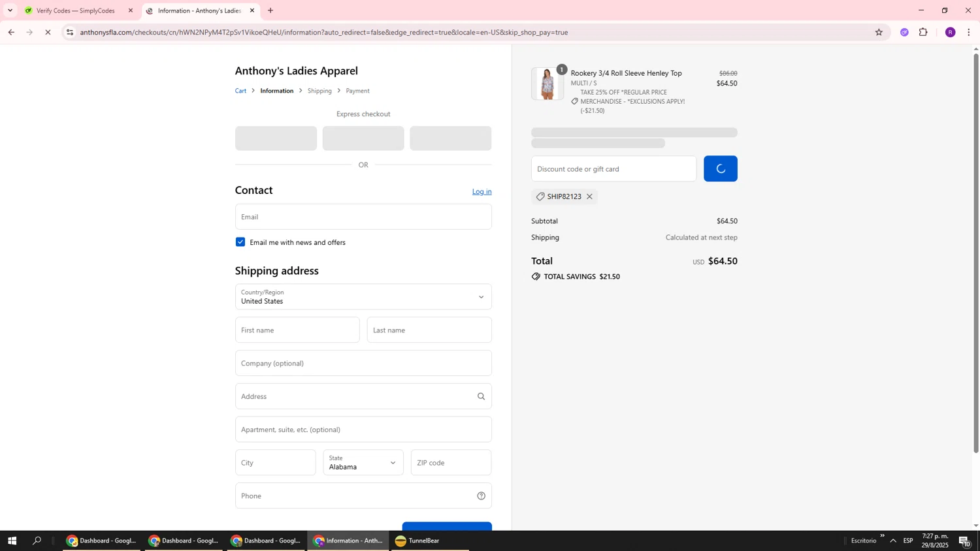The width and height of the screenshot is (980, 551).
Task: Open clock and date in taskbar
Action: pyautogui.click(x=935, y=541)
